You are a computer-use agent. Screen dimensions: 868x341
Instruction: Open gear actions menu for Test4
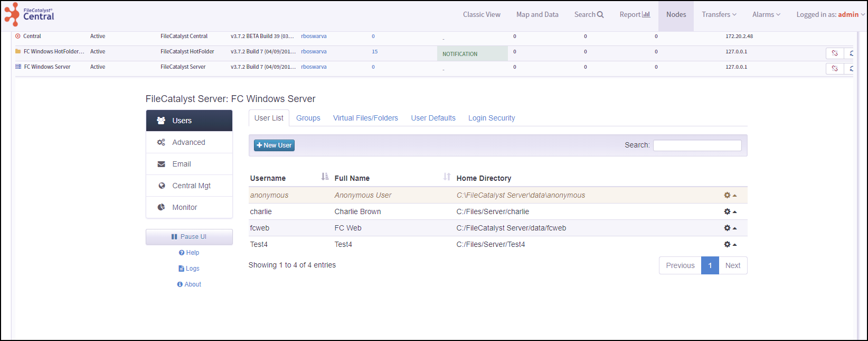click(730, 244)
